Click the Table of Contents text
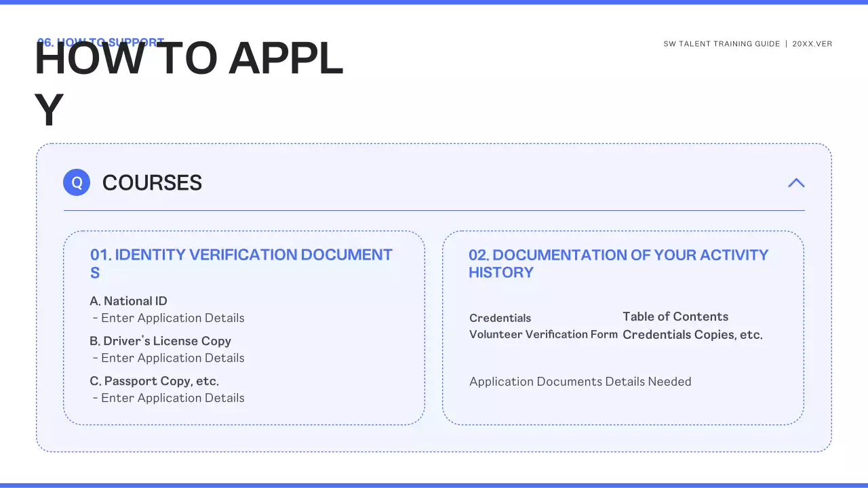The width and height of the screenshot is (868, 488). [x=675, y=317]
